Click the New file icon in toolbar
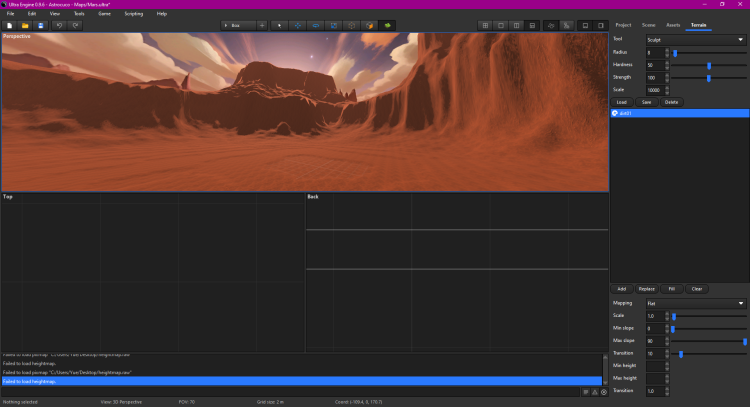Image resolution: width=750 pixels, height=407 pixels. pos(9,24)
